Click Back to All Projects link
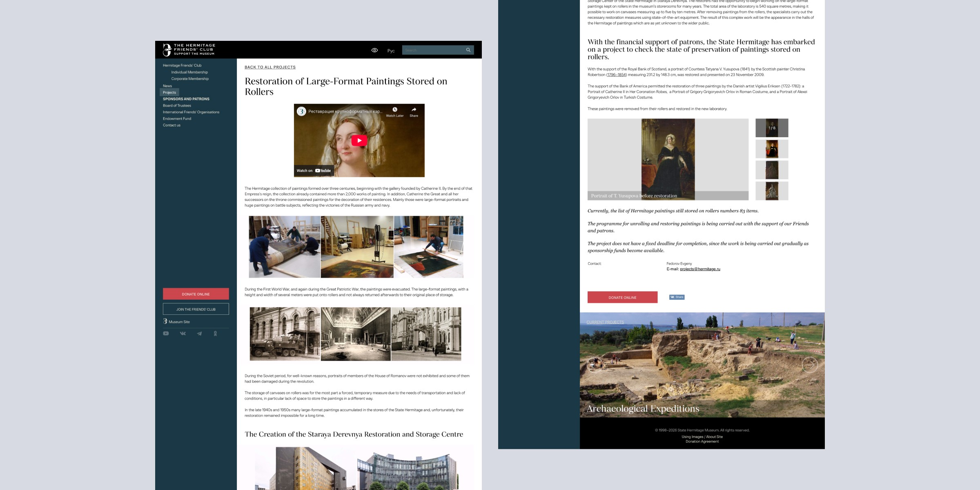Viewport: 980px width, 490px height. 270,67
